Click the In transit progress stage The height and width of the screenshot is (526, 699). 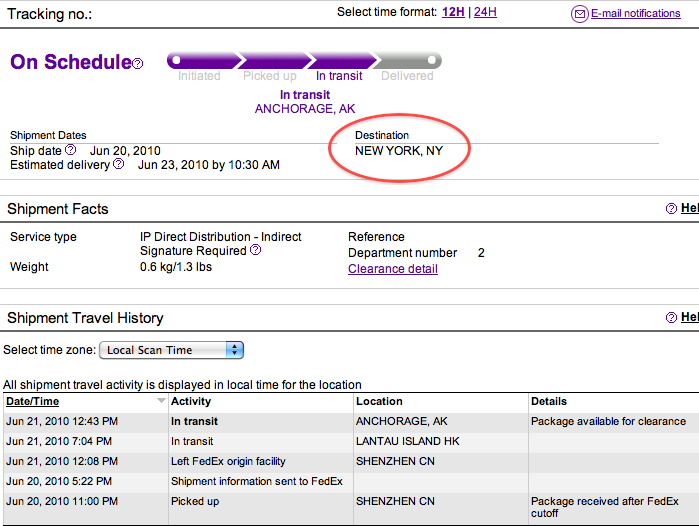339,76
